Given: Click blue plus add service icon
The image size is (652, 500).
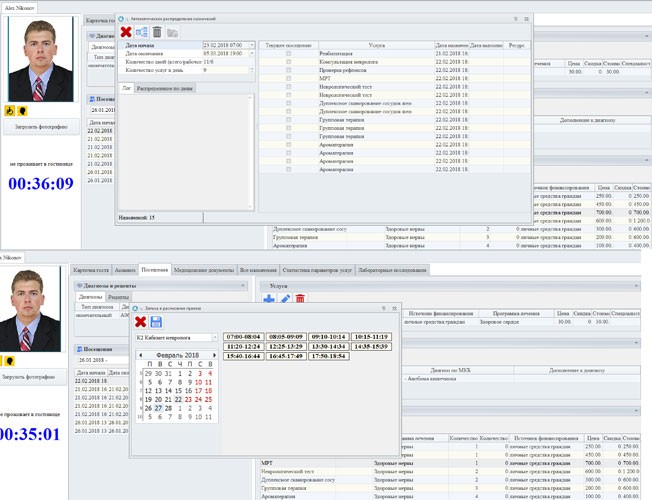Looking at the screenshot, I should pyautogui.click(x=268, y=298).
